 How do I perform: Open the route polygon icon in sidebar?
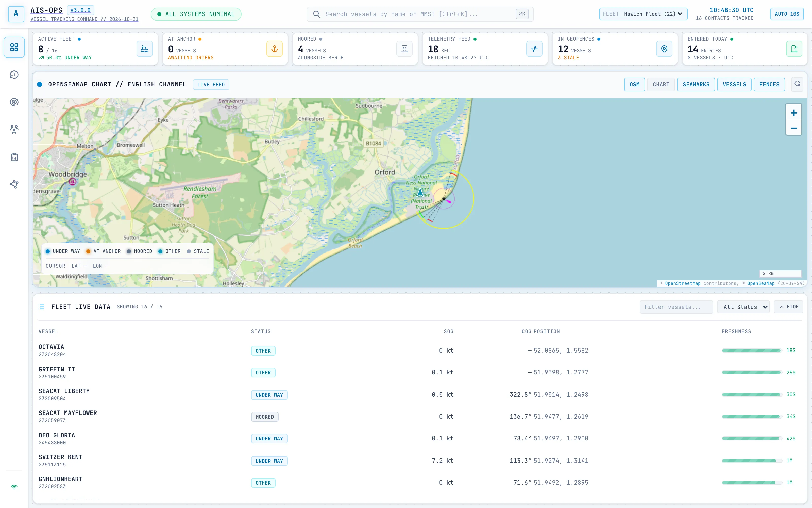[x=14, y=184]
